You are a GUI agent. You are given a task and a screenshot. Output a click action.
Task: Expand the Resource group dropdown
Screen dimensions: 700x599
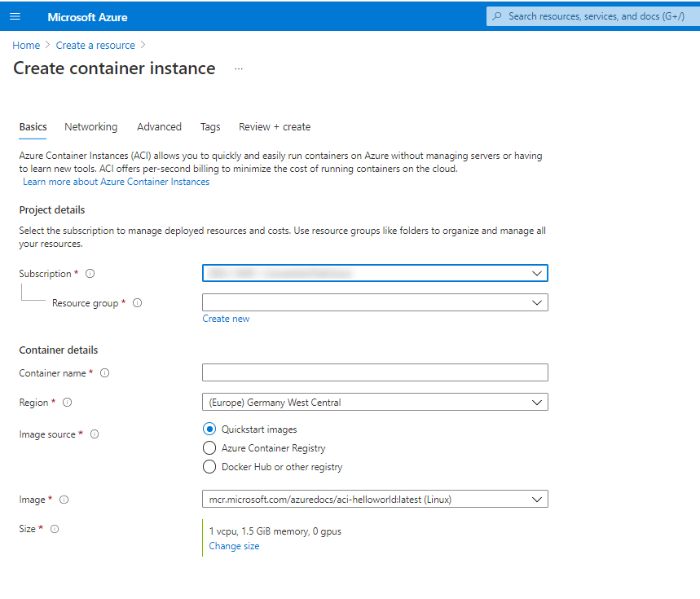(375, 302)
